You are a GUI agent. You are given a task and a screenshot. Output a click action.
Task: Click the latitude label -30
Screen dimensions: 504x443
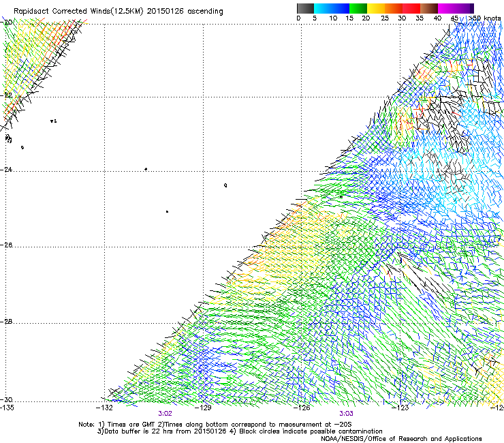coord(6,399)
